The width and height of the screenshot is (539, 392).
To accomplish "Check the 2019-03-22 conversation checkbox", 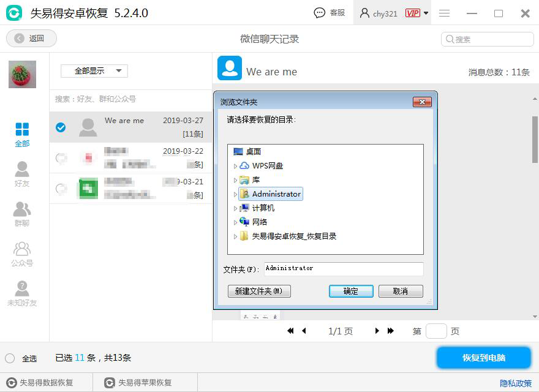I will pos(61,157).
